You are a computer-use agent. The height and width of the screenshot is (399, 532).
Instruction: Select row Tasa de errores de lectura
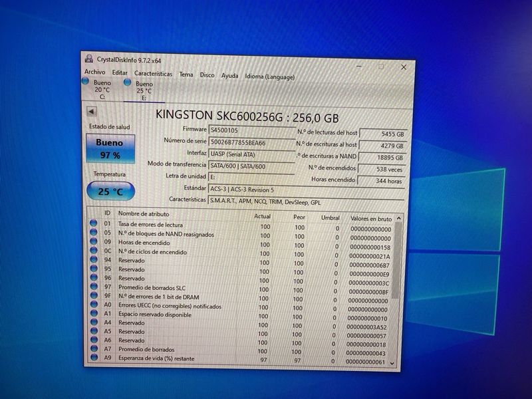click(241, 226)
